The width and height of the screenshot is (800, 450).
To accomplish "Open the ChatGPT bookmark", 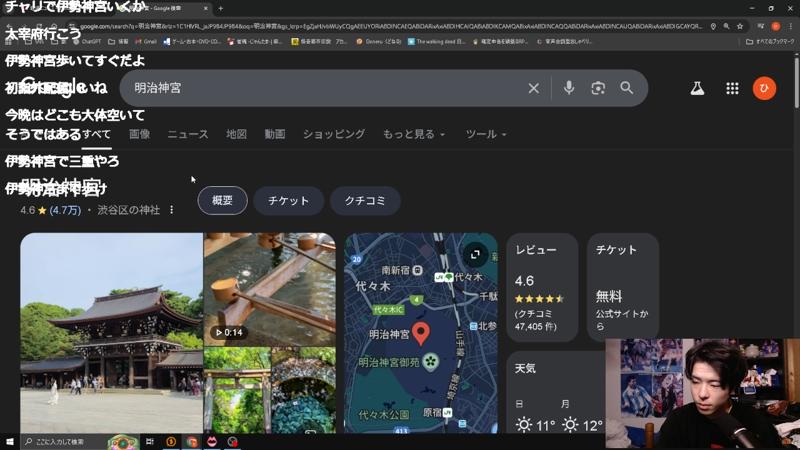I will [87, 41].
